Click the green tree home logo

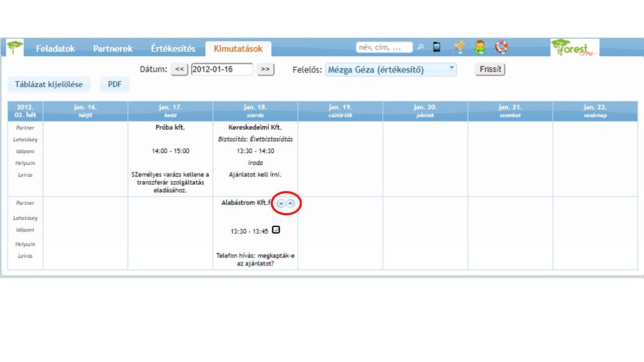(x=15, y=48)
